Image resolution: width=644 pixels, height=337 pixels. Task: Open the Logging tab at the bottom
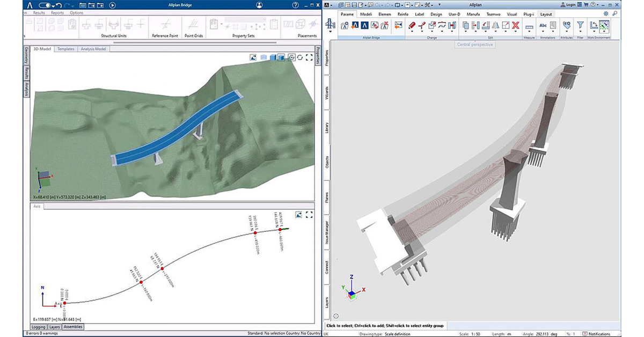click(x=39, y=327)
